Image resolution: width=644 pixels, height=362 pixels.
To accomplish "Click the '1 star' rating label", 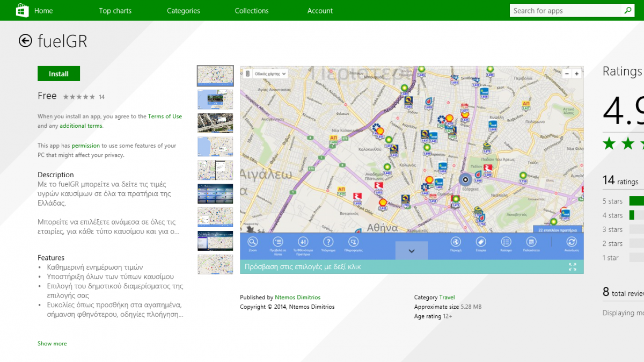I will pyautogui.click(x=610, y=258).
